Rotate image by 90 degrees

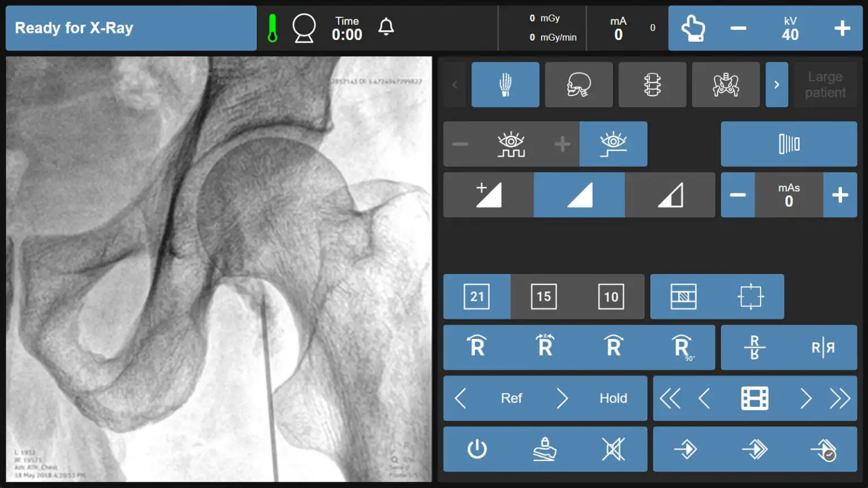click(x=682, y=347)
